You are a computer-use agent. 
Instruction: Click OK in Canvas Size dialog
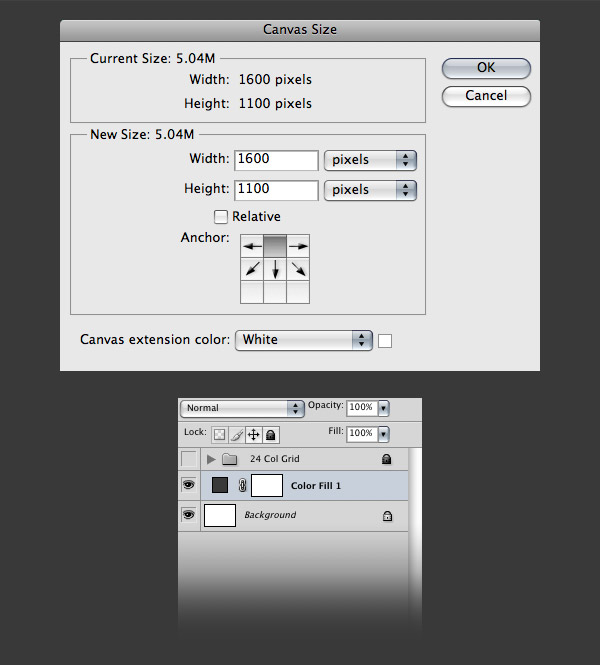pos(486,68)
